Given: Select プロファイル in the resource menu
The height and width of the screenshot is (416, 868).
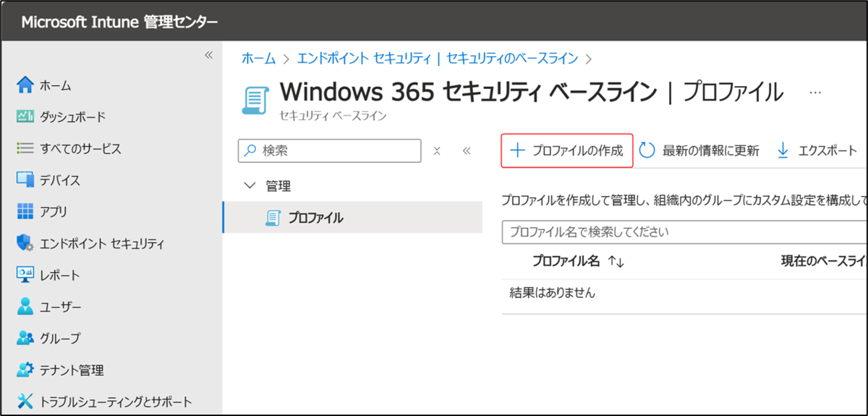Looking at the screenshot, I should click(x=353, y=217).
